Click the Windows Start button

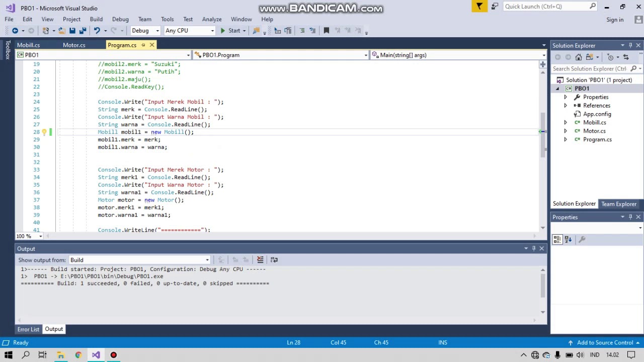pos(9,355)
